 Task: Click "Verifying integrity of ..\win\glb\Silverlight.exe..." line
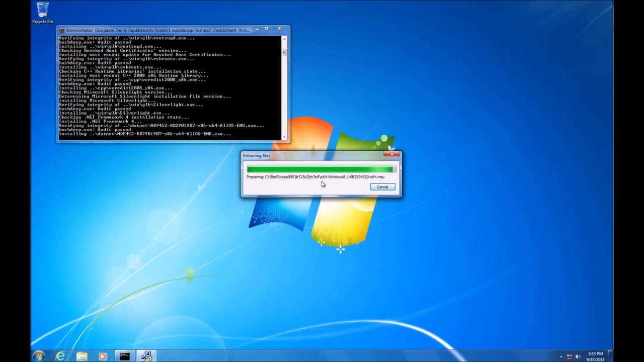click(x=131, y=105)
